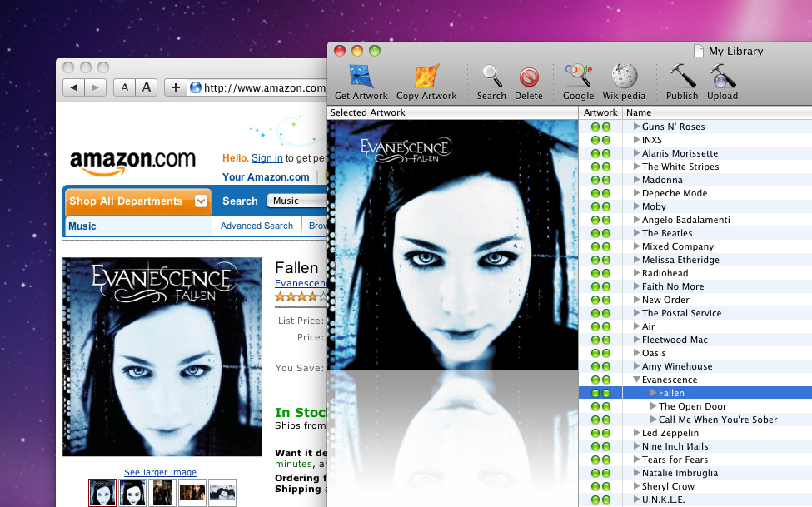Click the Delete toolbar icon
This screenshot has width=812, height=507.
pyautogui.click(x=529, y=77)
